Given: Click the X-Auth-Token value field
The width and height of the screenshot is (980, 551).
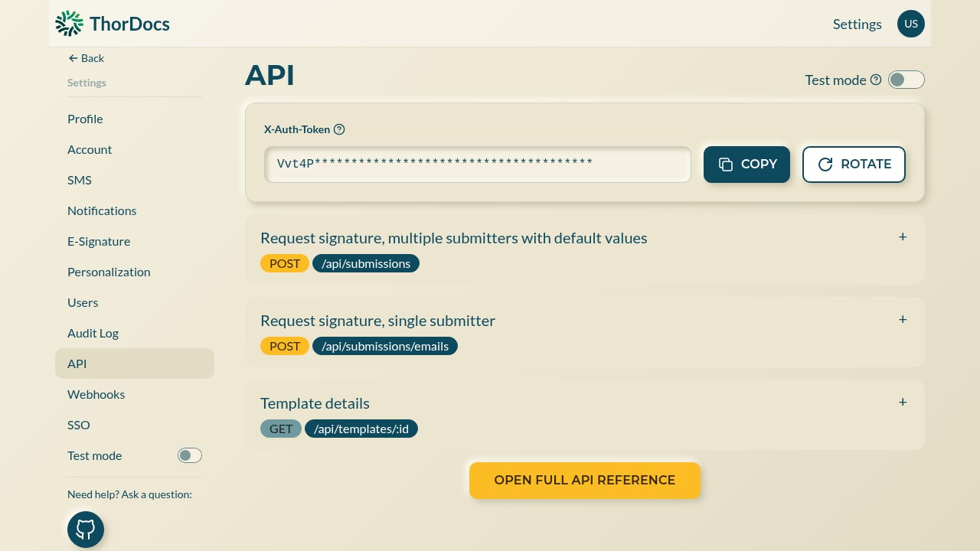Looking at the screenshot, I should [x=478, y=165].
